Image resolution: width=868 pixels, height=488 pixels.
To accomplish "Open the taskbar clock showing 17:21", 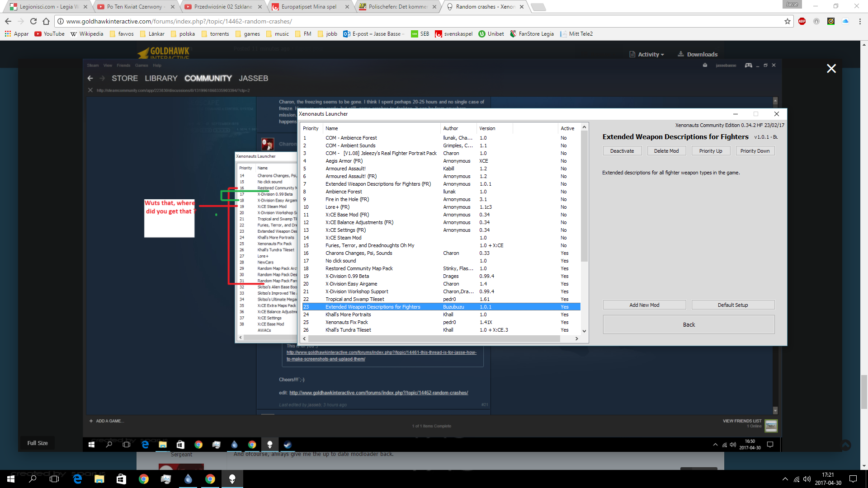I will tap(828, 479).
